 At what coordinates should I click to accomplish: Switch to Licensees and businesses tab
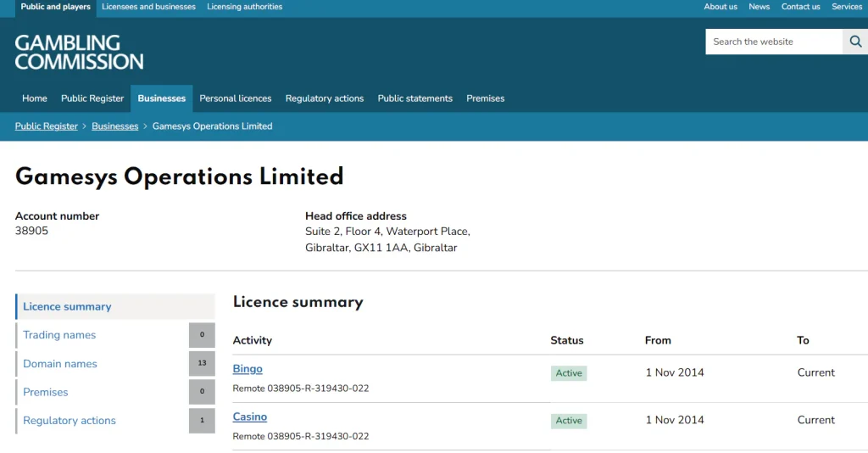click(148, 7)
